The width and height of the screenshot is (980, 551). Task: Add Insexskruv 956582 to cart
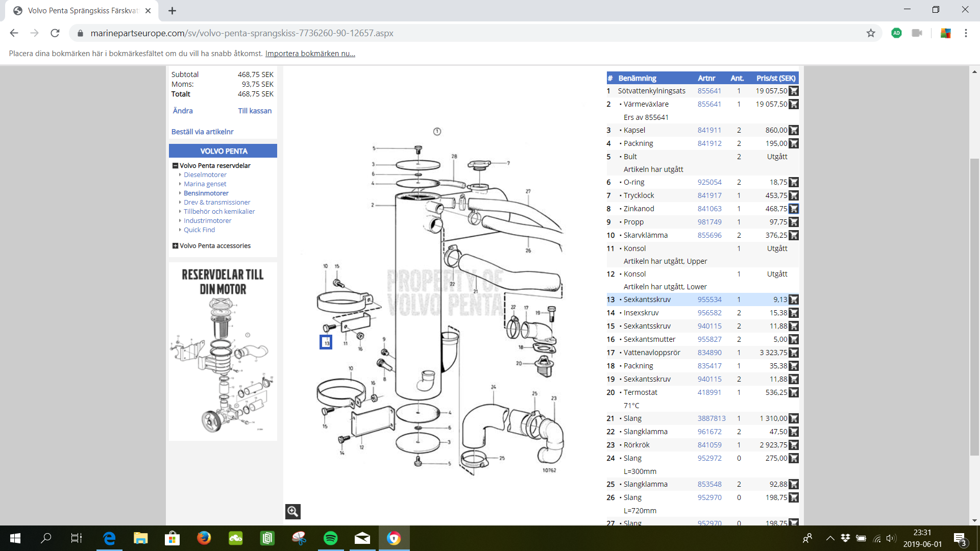(x=794, y=313)
